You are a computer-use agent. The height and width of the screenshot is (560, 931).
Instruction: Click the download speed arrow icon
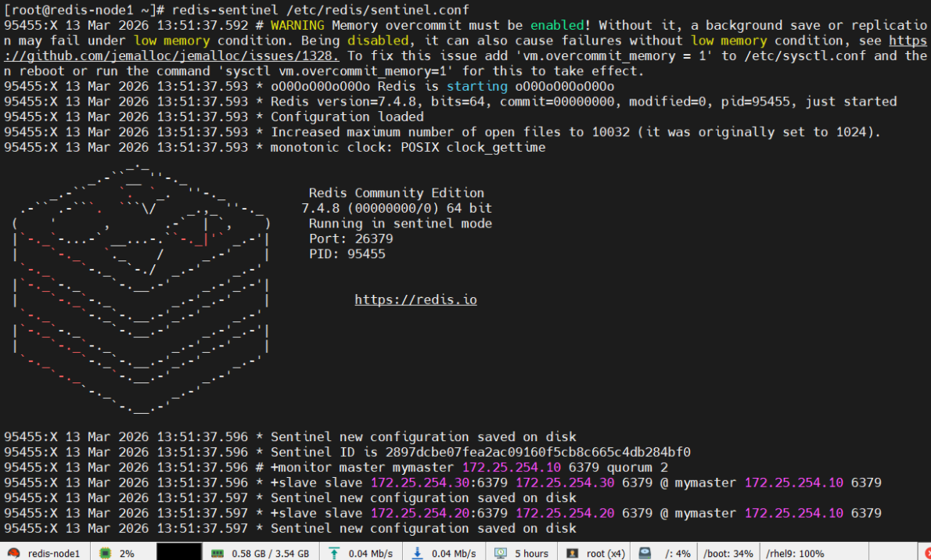pyautogui.click(x=417, y=554)
